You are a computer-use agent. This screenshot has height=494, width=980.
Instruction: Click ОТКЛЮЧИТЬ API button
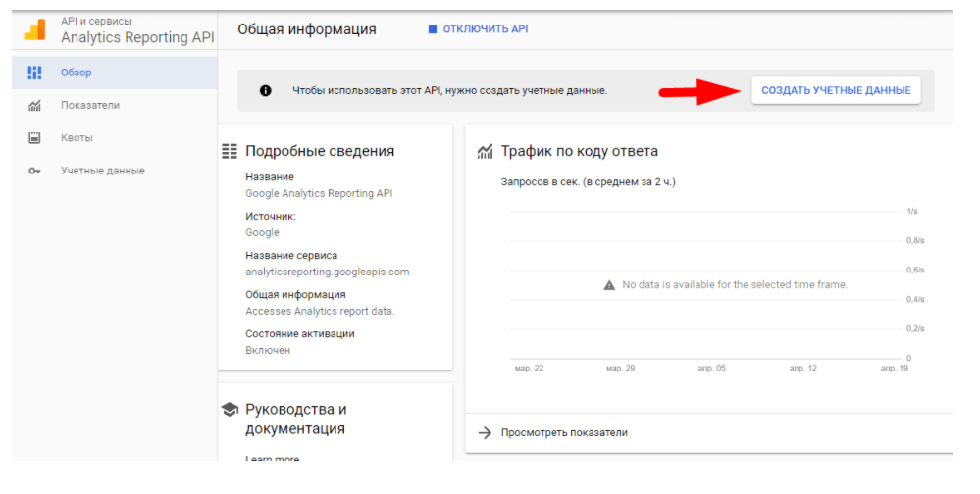[x=478, y=29]
